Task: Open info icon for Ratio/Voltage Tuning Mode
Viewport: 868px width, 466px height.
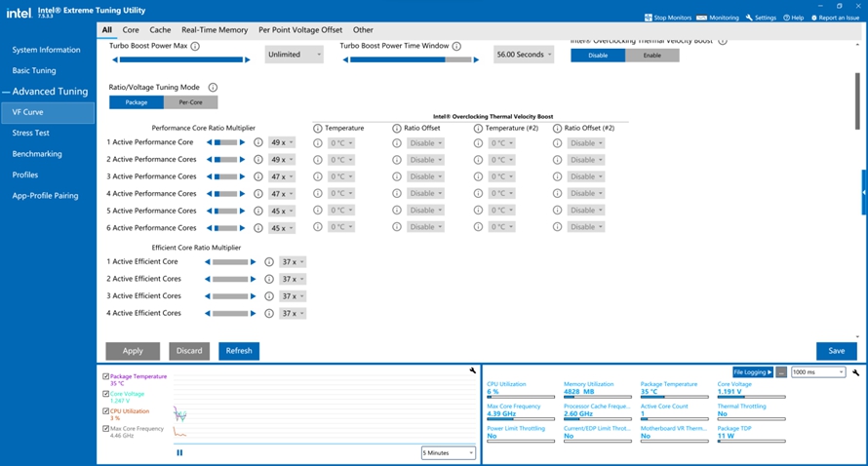Action: pos(213,87)
